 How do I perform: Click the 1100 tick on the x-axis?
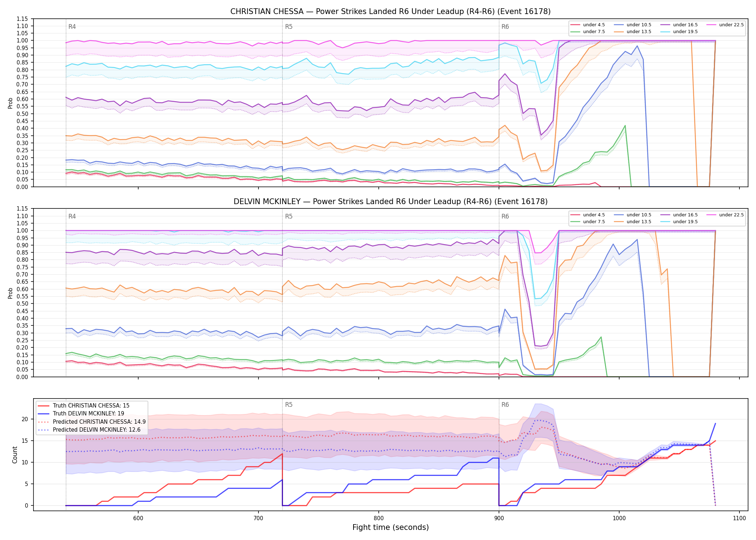pyautogui.click(x=739, y=518)
